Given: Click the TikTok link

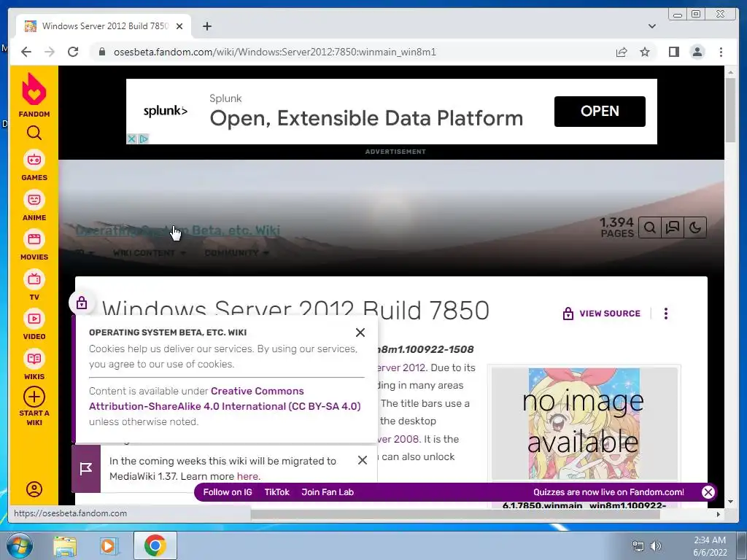Looking at the screenshot, I should [276, 492].
